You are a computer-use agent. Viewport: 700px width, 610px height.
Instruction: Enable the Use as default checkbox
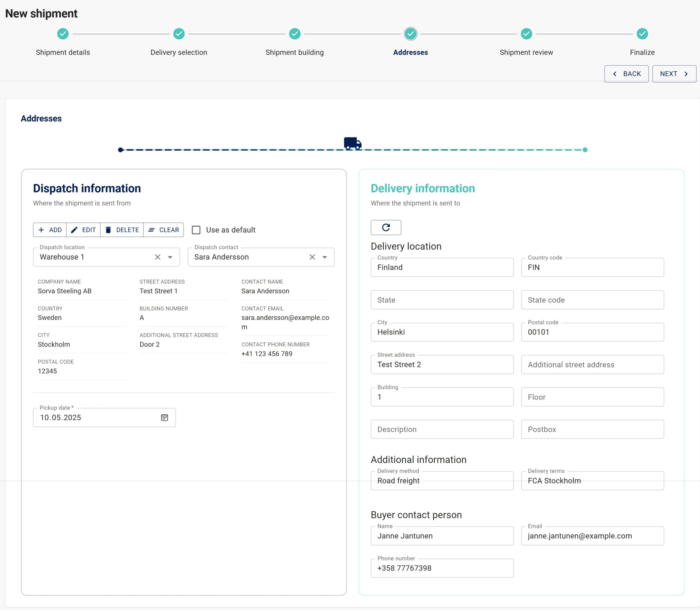click(196, 230)
